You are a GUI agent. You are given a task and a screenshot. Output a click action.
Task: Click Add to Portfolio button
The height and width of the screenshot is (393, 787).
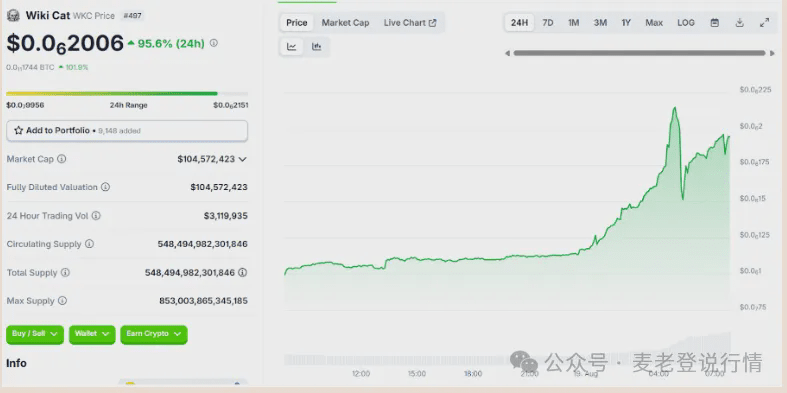point(127,130)
